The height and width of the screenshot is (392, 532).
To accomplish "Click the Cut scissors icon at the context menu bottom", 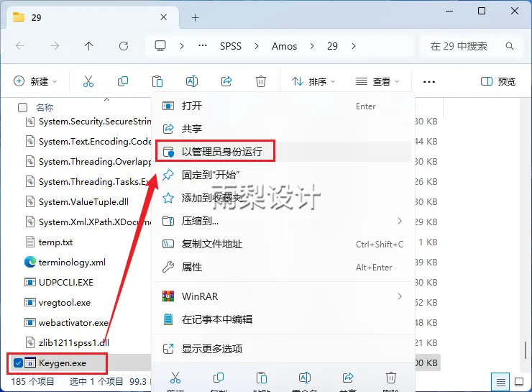I will 175,378.
